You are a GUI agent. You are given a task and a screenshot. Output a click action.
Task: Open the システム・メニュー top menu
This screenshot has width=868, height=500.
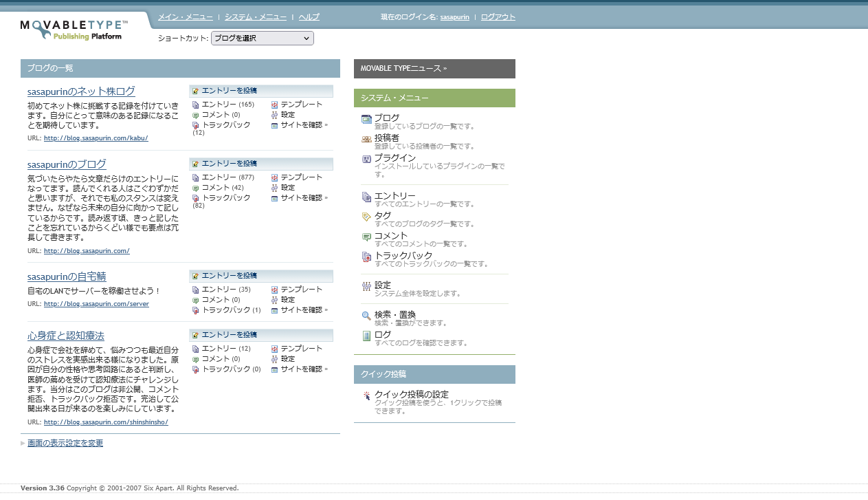[256, 17]
